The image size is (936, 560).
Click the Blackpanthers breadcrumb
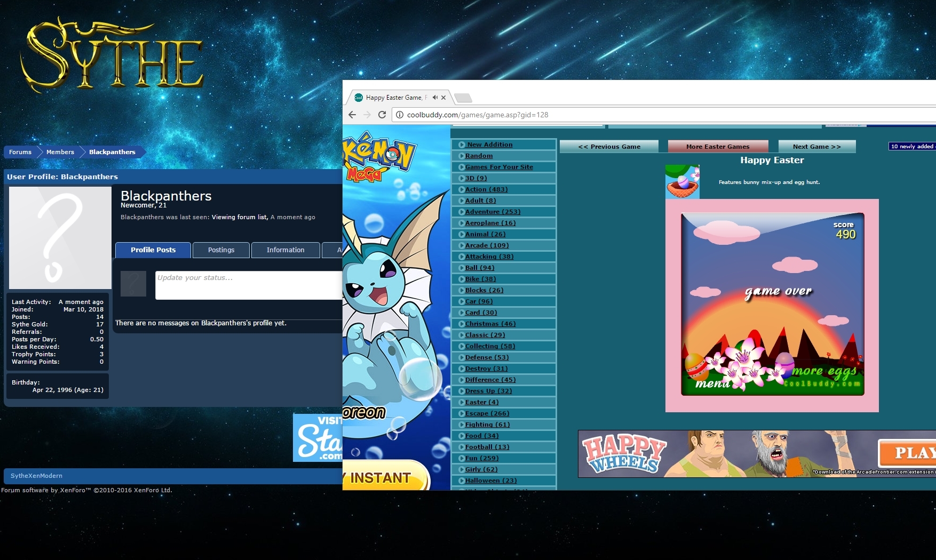[112, 152]
